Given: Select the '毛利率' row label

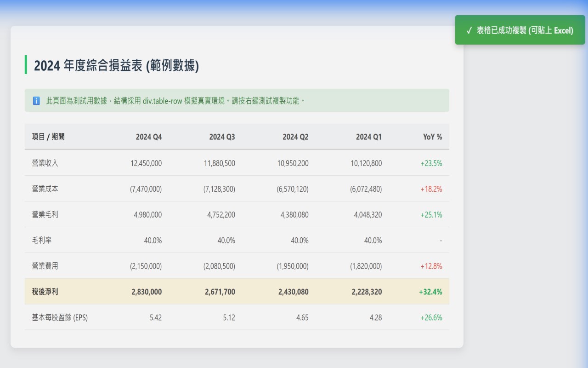Looking at the screenshot, I should (x=42, y=240).
